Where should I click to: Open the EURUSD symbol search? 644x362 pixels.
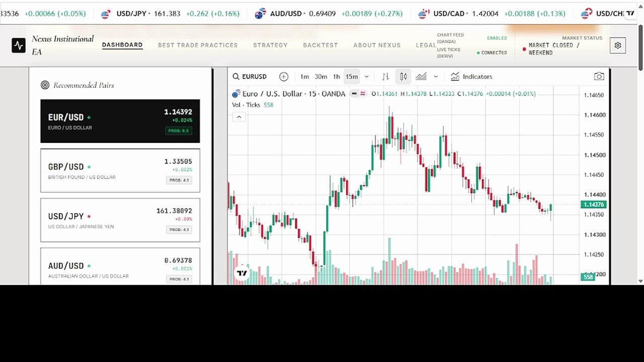click(250, 76)
